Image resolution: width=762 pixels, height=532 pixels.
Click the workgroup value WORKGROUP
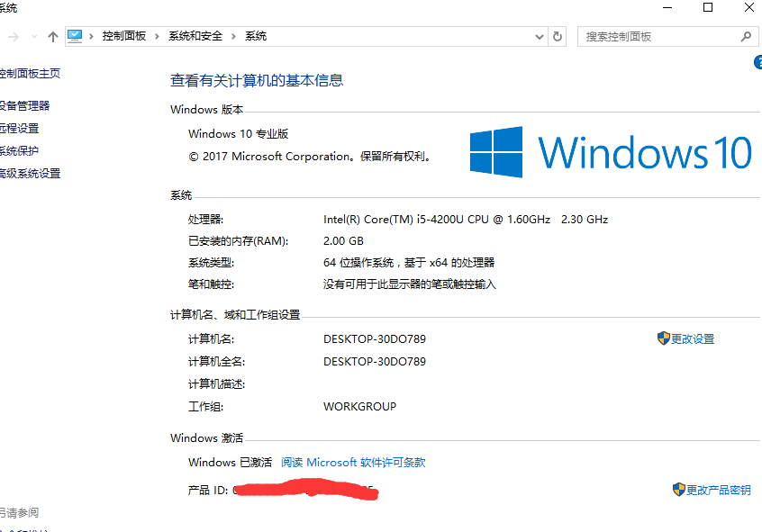359,406
